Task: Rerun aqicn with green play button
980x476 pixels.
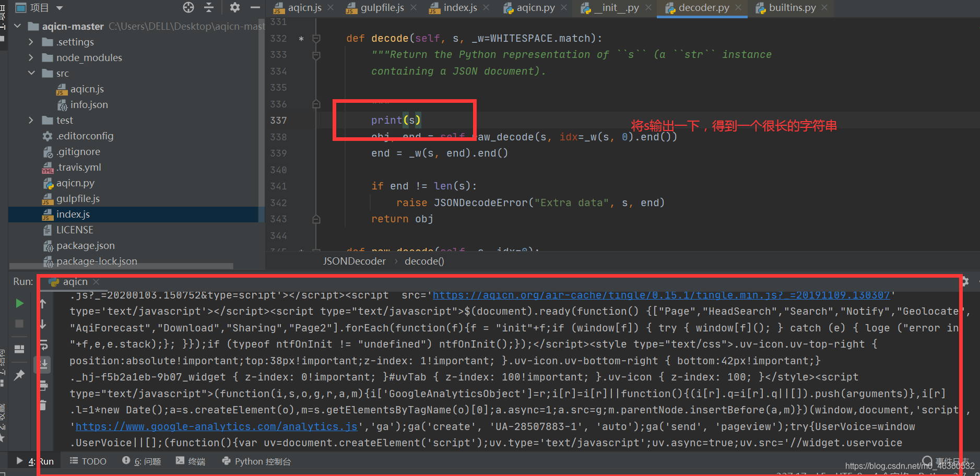Action: click(x=19, y=303)
